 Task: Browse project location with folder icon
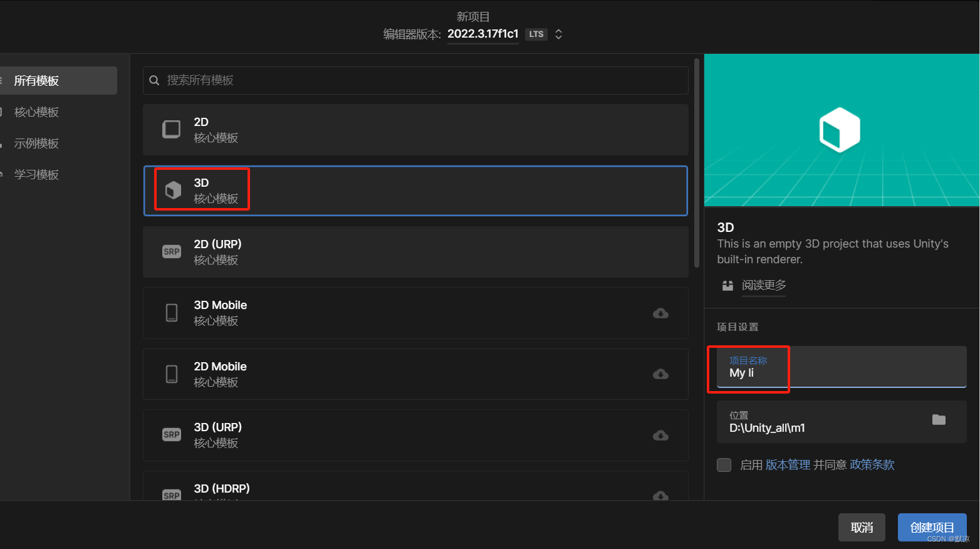[939, 420]
